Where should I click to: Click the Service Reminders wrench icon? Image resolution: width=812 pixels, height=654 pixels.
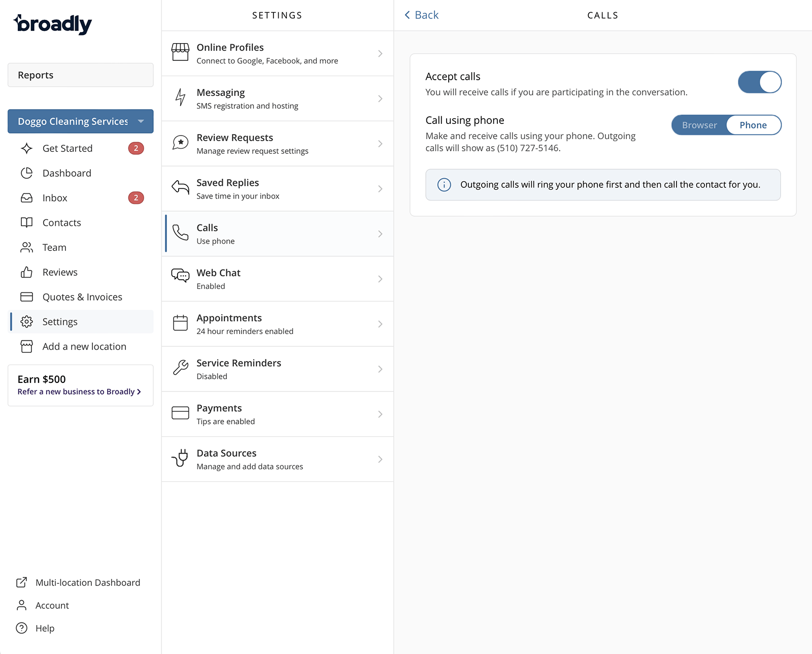180,368
